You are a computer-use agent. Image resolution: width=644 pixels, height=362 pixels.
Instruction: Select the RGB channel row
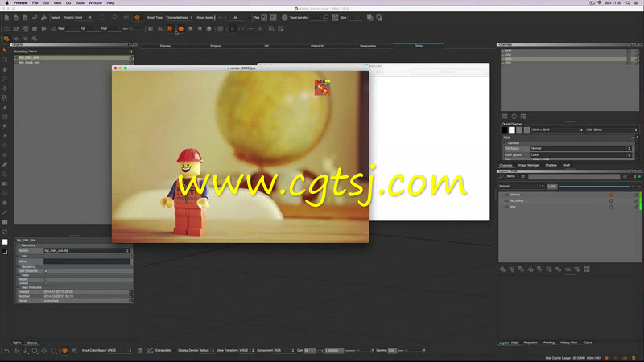pyautogui.click(x=570, y=59)
